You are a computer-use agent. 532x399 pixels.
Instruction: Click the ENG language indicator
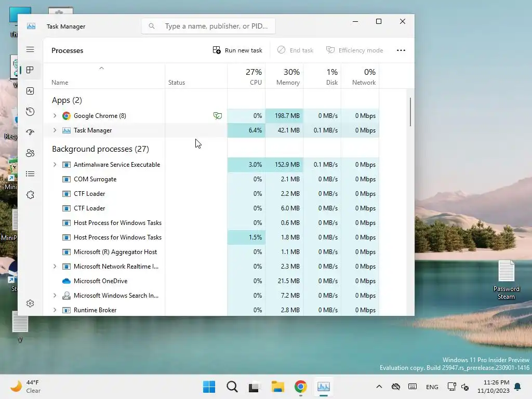pyautogui.click(x=432, y=387)
